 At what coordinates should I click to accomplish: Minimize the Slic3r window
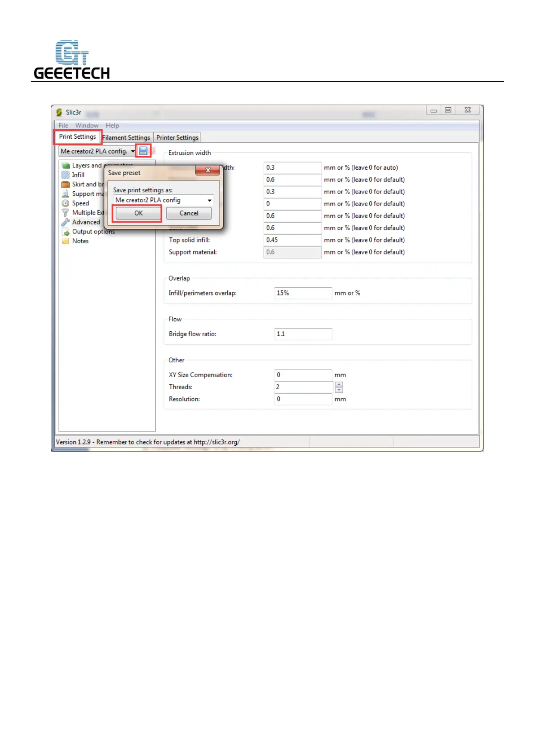pos(433,110)
